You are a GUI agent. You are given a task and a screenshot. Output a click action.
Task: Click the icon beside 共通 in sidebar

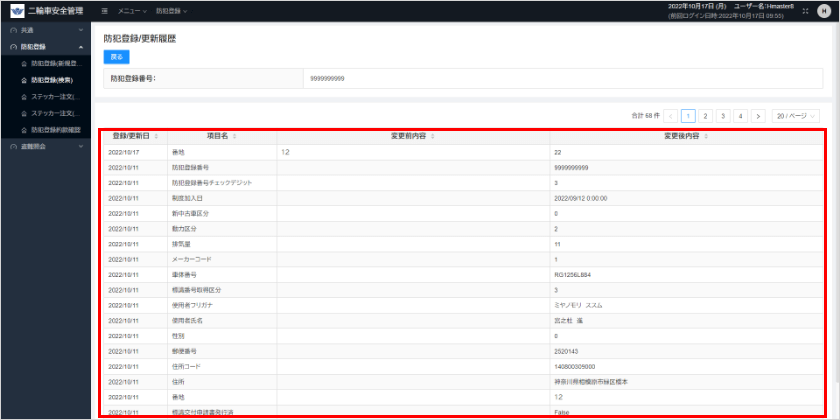(13, 30)
